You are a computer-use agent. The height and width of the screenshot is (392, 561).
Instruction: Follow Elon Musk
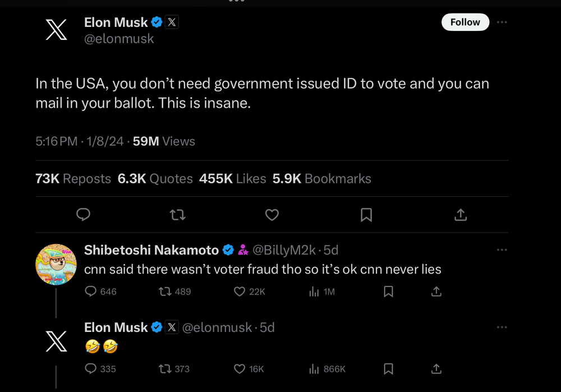(465, 22)
